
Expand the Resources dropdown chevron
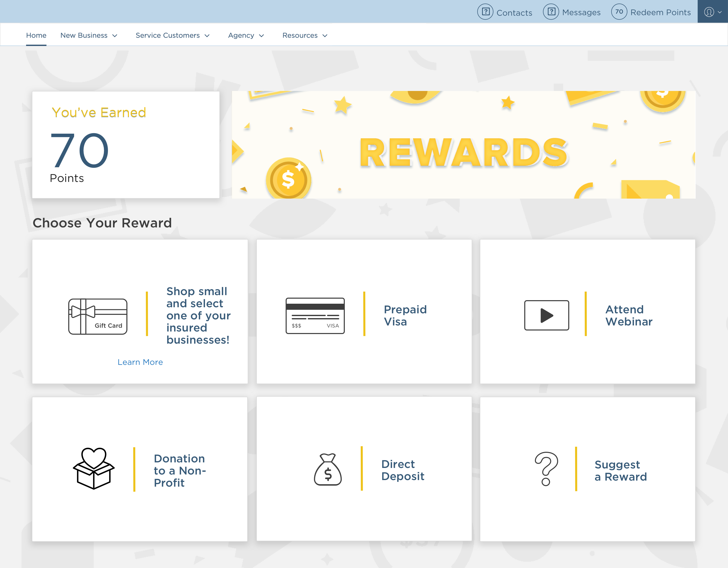coord(325,36)
